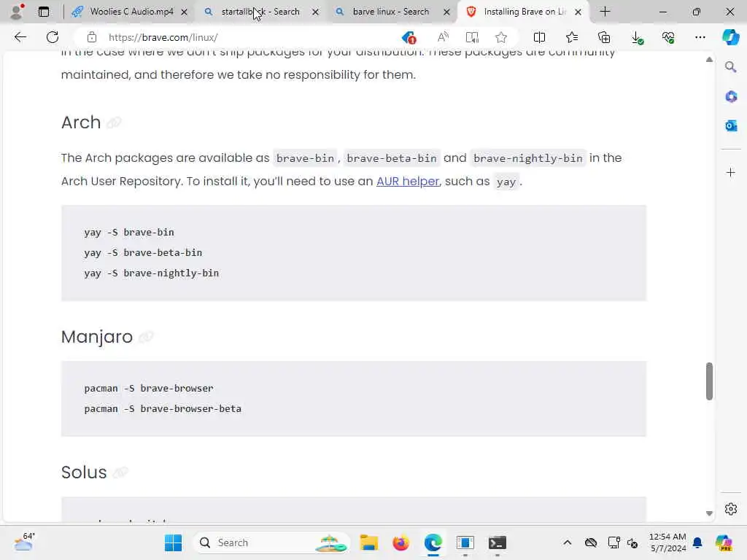The image size is (747, 560).
Task: Open the tab actions menu icon
Action: (43, 12)
